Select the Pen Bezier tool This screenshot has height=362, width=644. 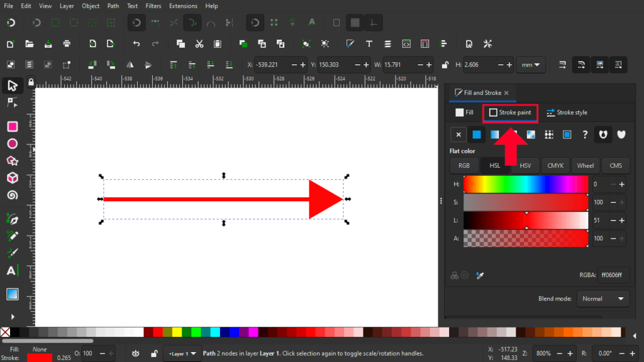[13, 219]
